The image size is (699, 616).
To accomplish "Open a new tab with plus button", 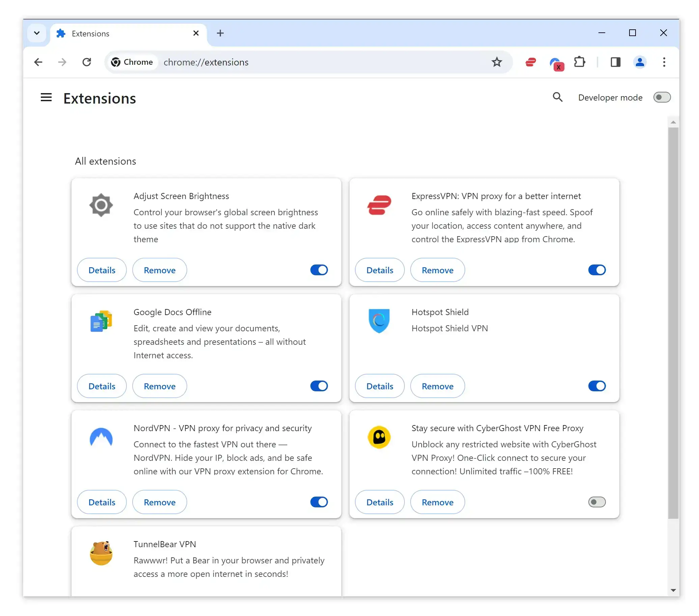I will pyautogui.click(x=220, y=33).
